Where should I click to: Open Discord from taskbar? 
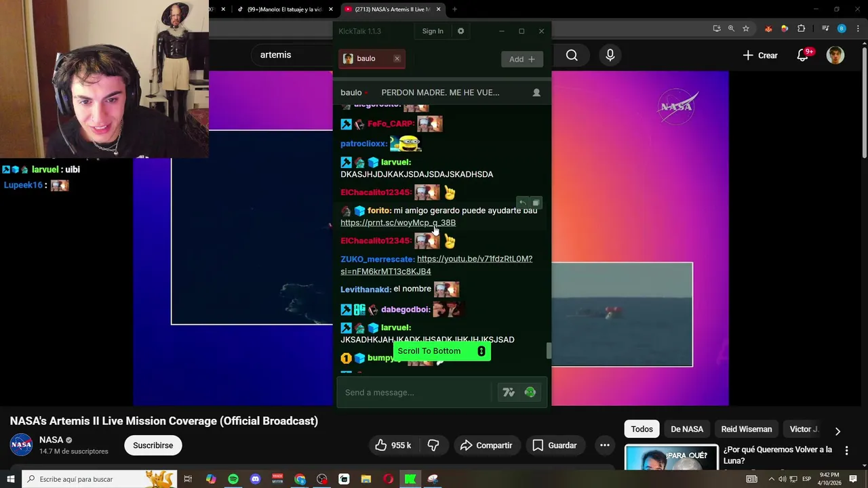(x=255, y=479)
